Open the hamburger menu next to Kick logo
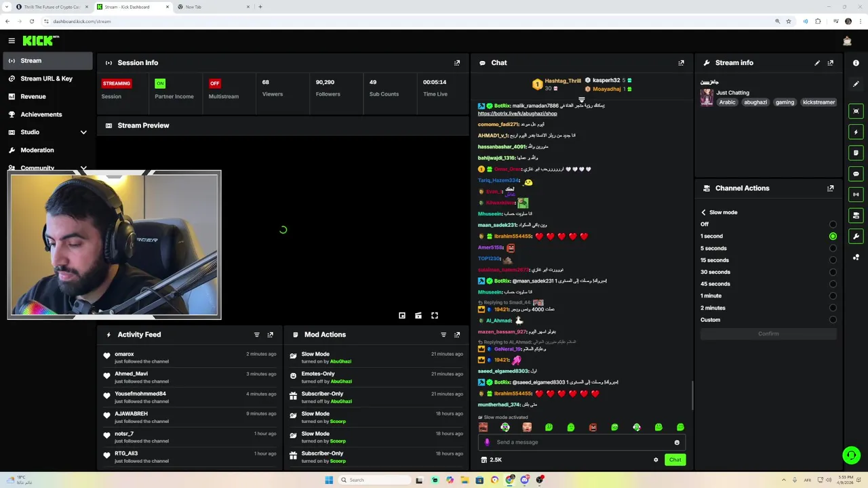The width and height of the screenshot is (868, 488). point(12,41)
